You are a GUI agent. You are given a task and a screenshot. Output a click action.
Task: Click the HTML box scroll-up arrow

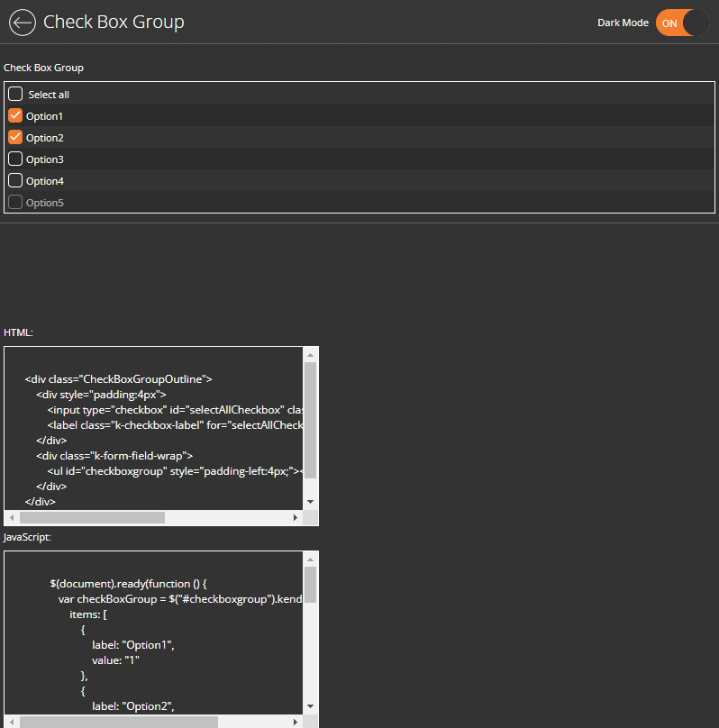click(311, 355)
